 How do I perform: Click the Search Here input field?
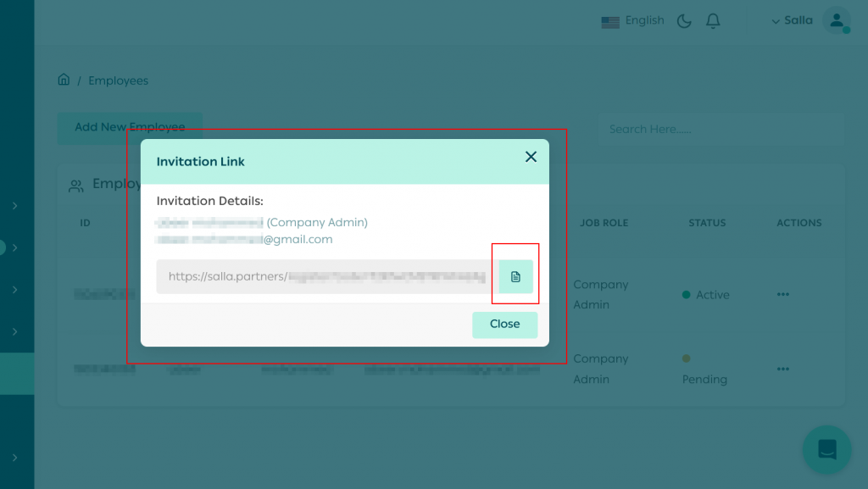click(721, 130)
